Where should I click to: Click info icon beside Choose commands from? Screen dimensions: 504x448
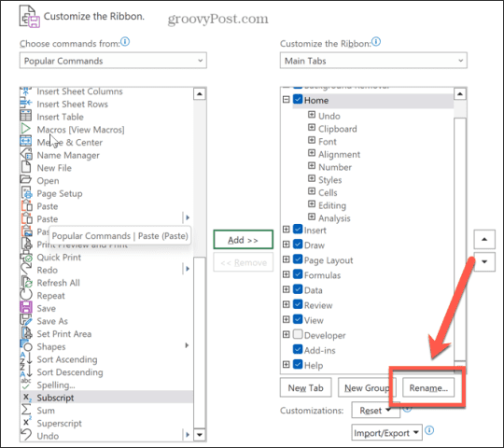point(125,42)
